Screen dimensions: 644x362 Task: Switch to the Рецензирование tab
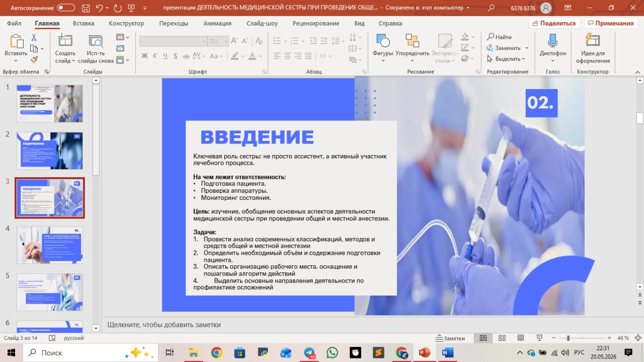tap(317, 23)
